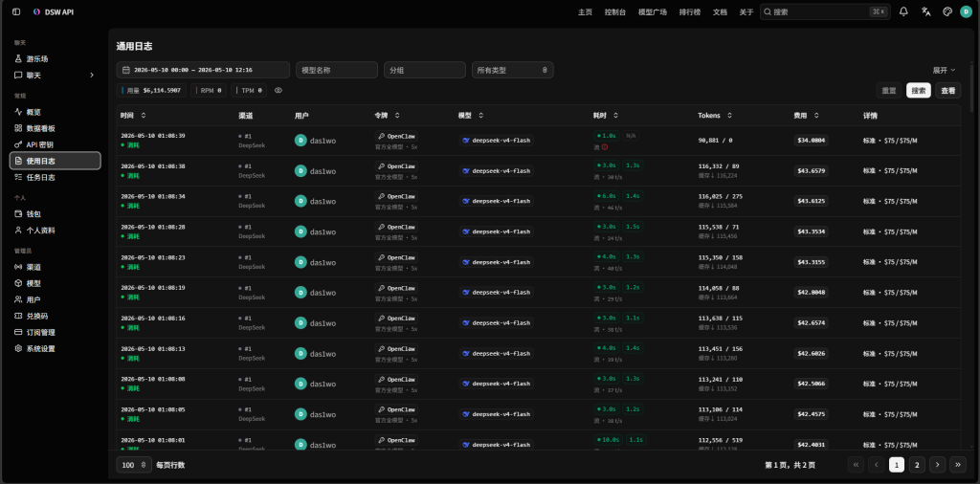Click the error icon in 01:08:39 row
This screenshot has width=980, height=484.
tap(605, 146)
